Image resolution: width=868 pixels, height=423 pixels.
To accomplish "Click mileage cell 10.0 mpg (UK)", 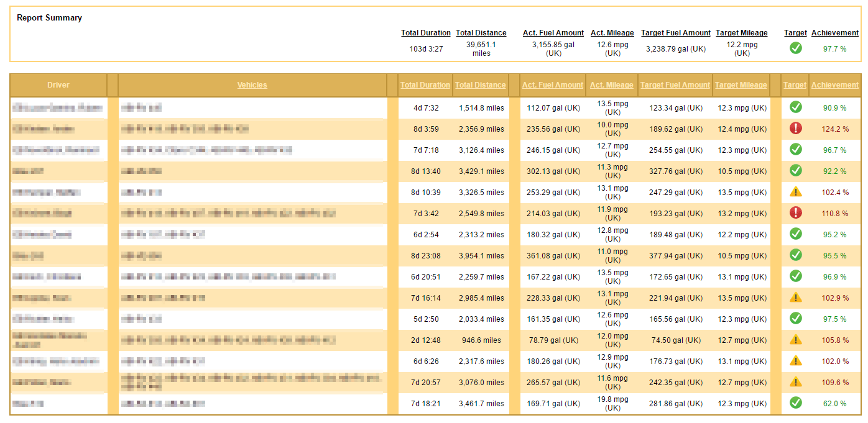I will [612, 129].
